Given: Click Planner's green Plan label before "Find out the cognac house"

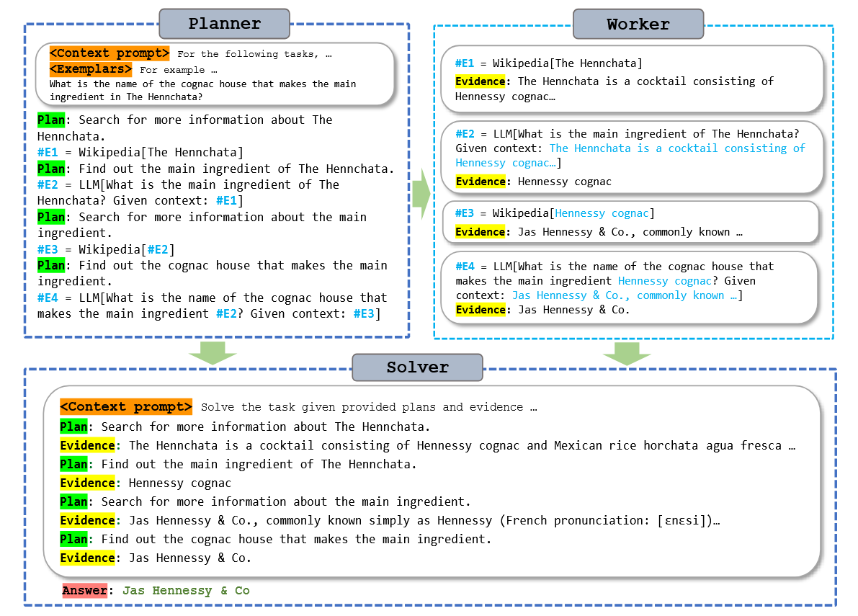Looking at the screenshot, I should click(51, 265).
